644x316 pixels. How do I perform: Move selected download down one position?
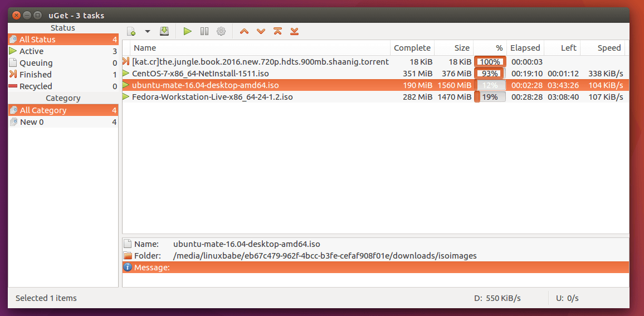point(261,31)
